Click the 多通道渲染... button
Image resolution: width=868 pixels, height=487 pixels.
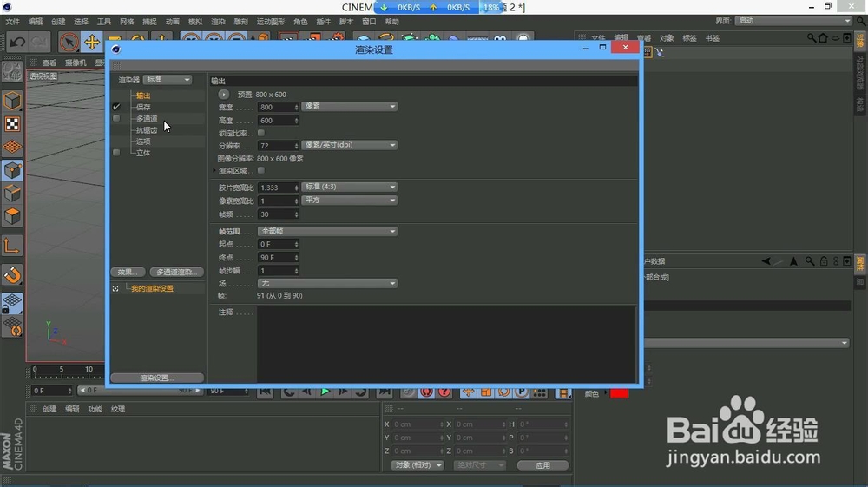click(176, 272)
